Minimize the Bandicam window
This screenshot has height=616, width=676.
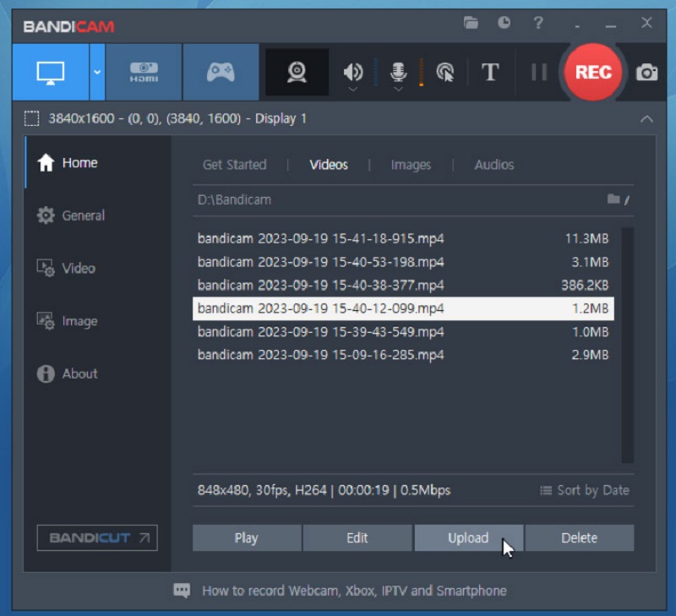[x=611, y=26]
